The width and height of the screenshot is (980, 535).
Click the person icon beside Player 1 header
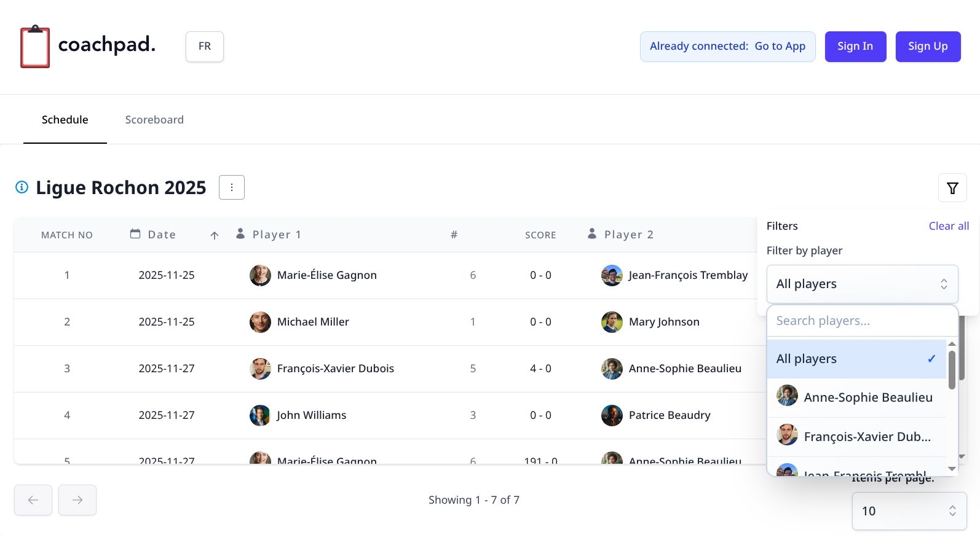point(240,233)
